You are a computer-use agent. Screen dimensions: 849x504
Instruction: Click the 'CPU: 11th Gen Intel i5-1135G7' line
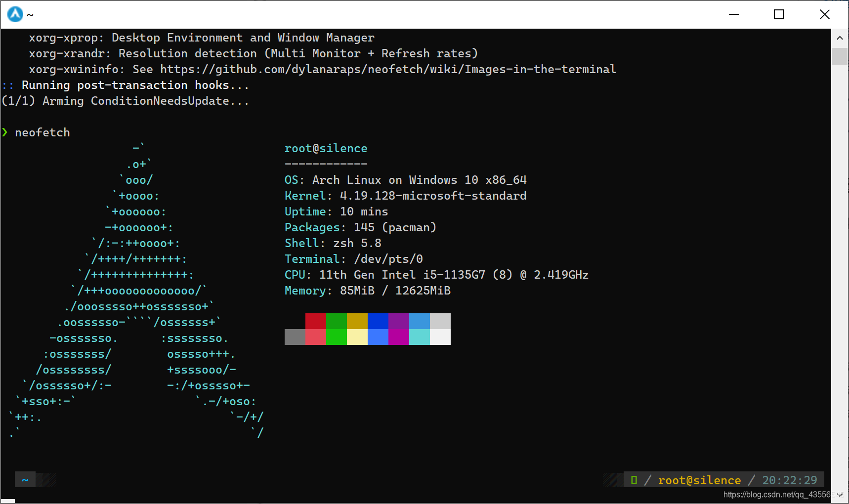pos(437,275)
